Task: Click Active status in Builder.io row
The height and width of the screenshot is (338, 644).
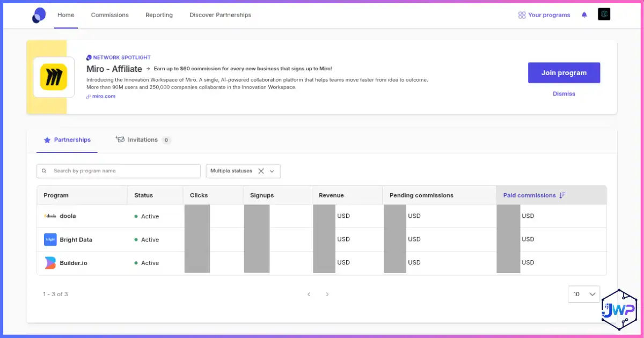Action: [147, 263]
